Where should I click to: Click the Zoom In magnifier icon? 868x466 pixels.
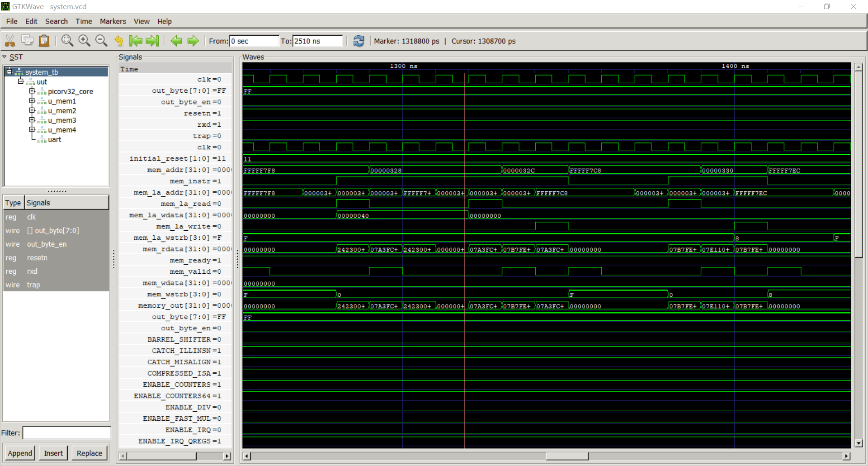point(84,41)
